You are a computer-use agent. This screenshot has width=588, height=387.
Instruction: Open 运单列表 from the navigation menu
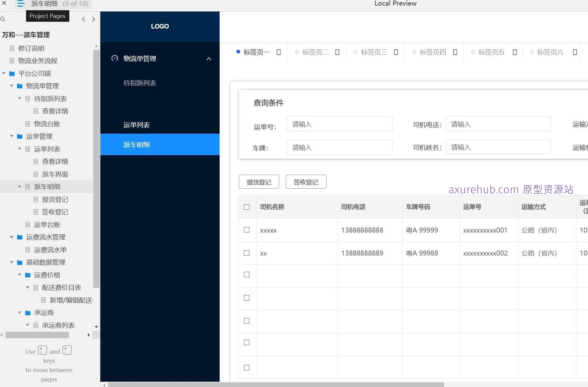136,125
